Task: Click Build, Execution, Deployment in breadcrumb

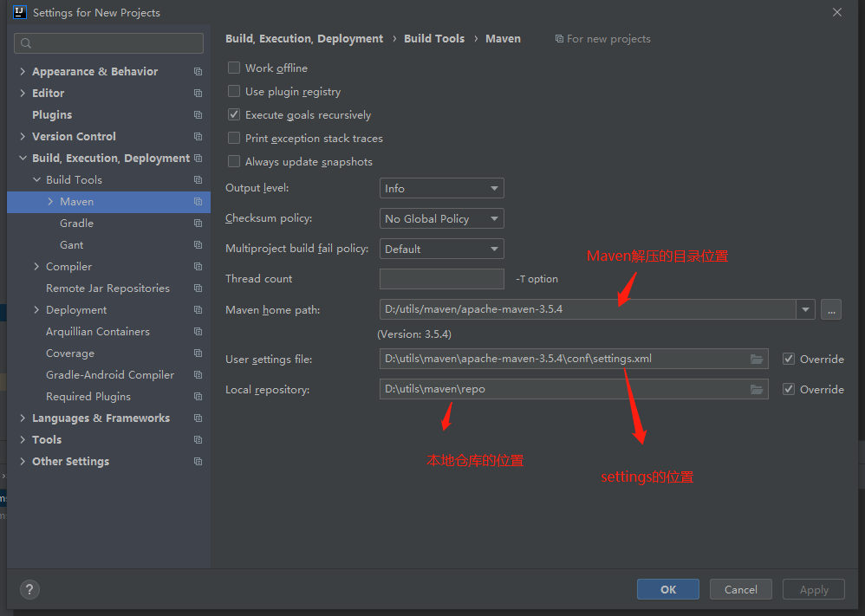Action: point(304,39)
